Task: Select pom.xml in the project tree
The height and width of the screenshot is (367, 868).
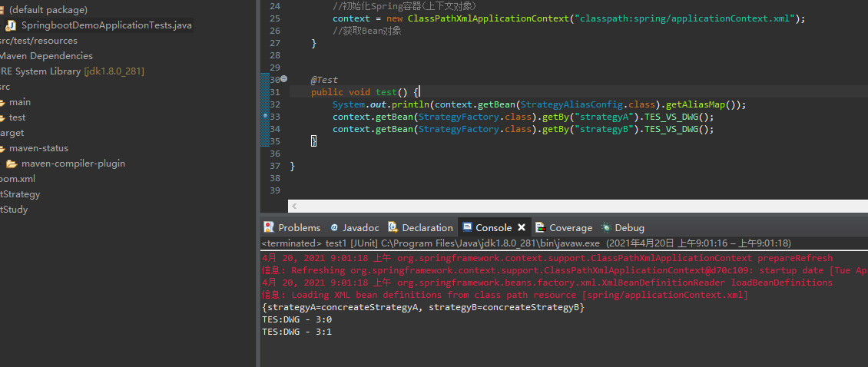Action: pos(18,179)
